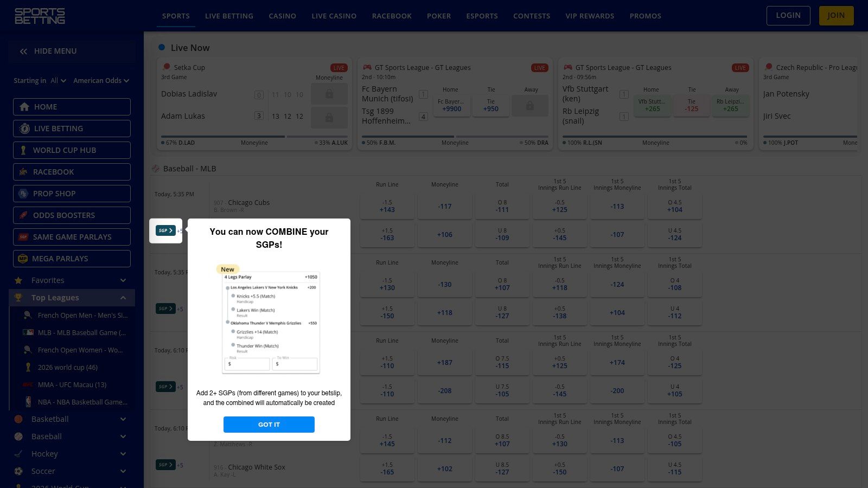Click the combined SGP parlay preview image

[269, 320]
